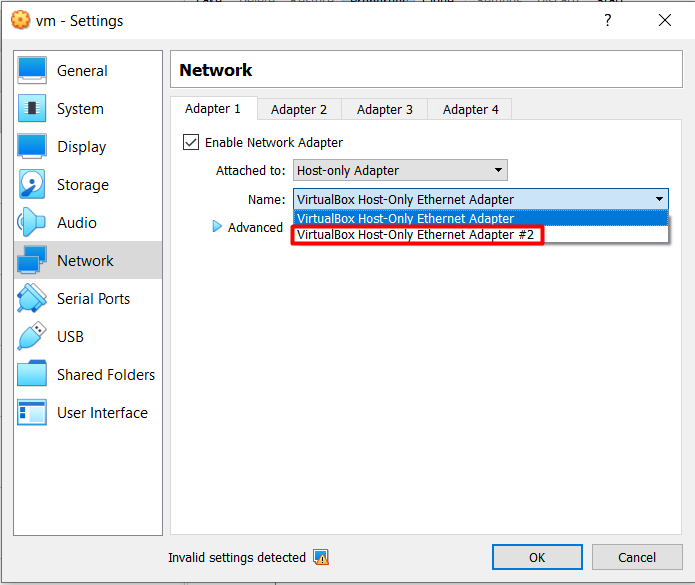Select highlighted VirtualBox Host-Only Ethernet Adapter option

[481, 218]
